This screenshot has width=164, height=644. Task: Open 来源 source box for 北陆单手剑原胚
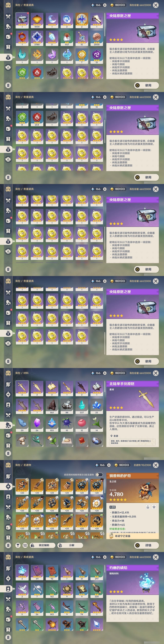click(x=133, y=442)
